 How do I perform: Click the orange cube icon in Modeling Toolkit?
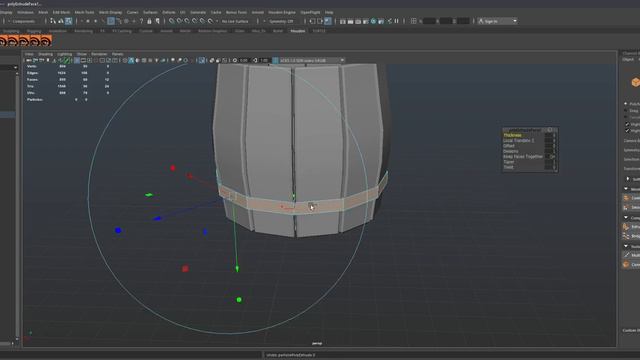636,82
